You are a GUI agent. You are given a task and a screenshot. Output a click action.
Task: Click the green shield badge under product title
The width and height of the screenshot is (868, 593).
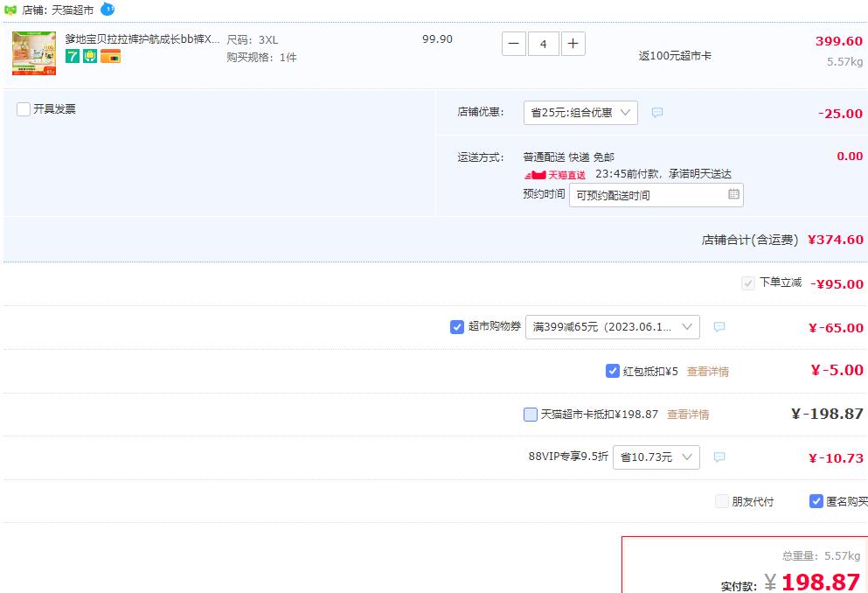coord(90,56)
